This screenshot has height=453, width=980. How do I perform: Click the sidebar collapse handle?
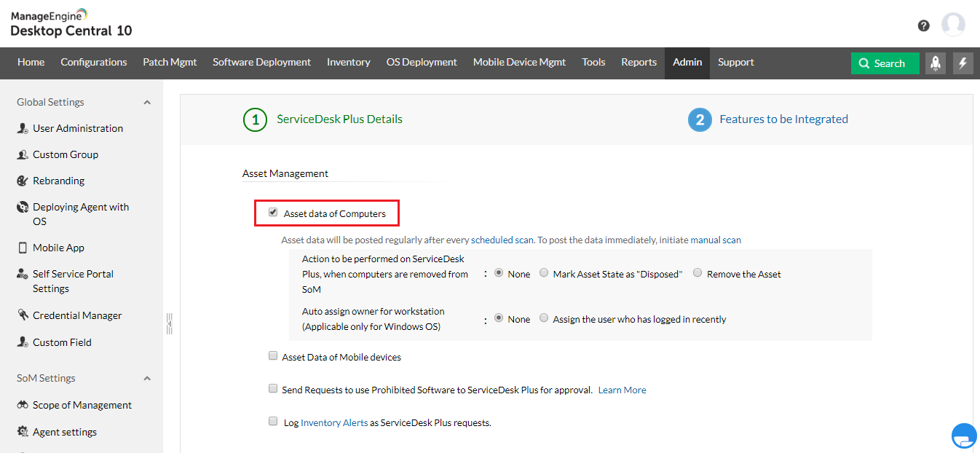point(169,323)
